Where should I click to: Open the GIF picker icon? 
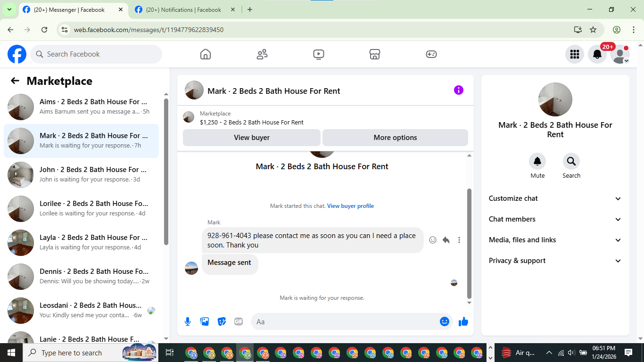click(x=239, y=321)
